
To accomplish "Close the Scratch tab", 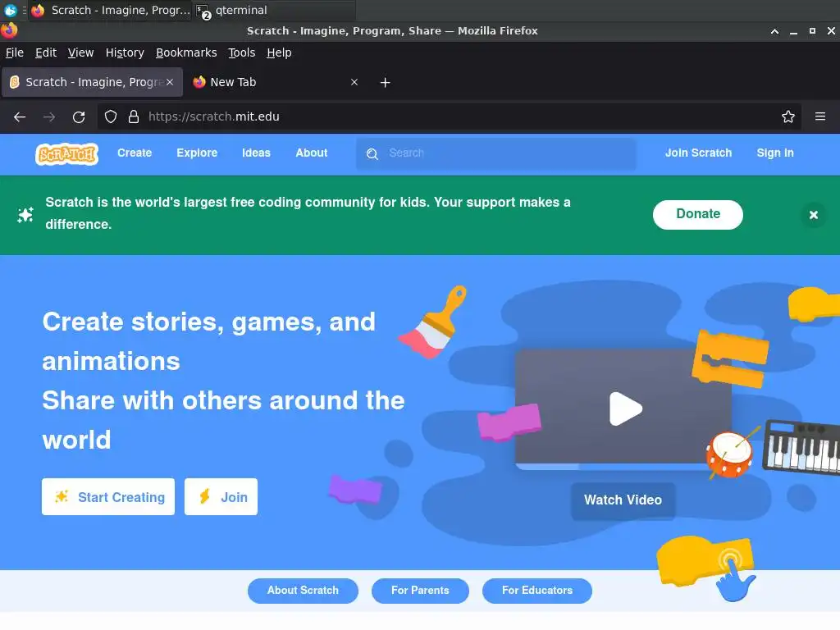I will (x=169, y=82).
